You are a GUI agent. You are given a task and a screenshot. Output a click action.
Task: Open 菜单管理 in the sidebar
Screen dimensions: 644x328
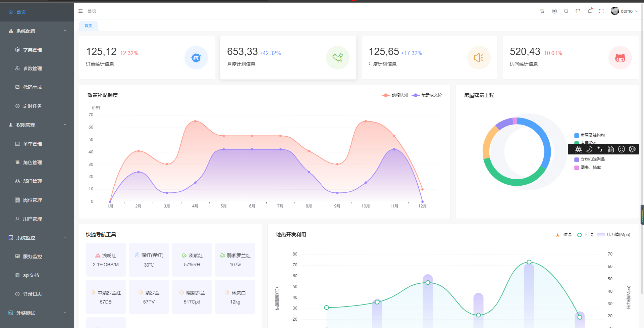click(37, 144)
